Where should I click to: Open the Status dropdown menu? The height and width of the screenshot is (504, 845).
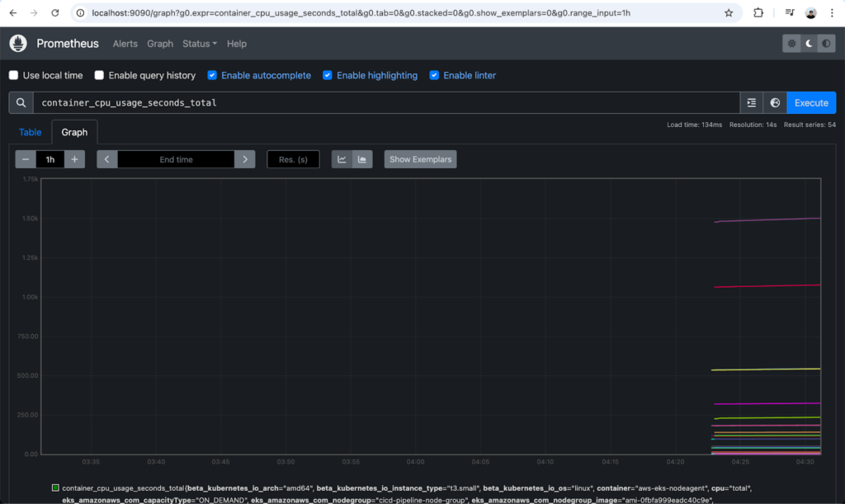(200, 44)
